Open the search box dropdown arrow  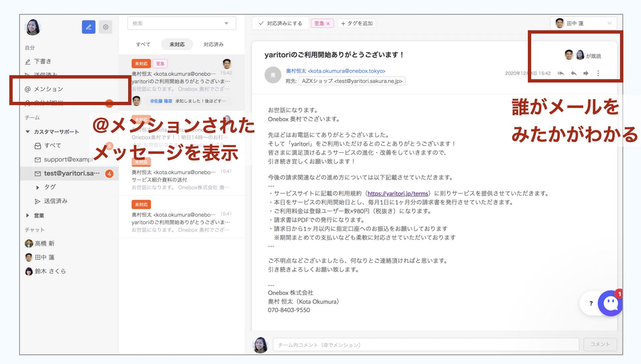click(226, 23)
